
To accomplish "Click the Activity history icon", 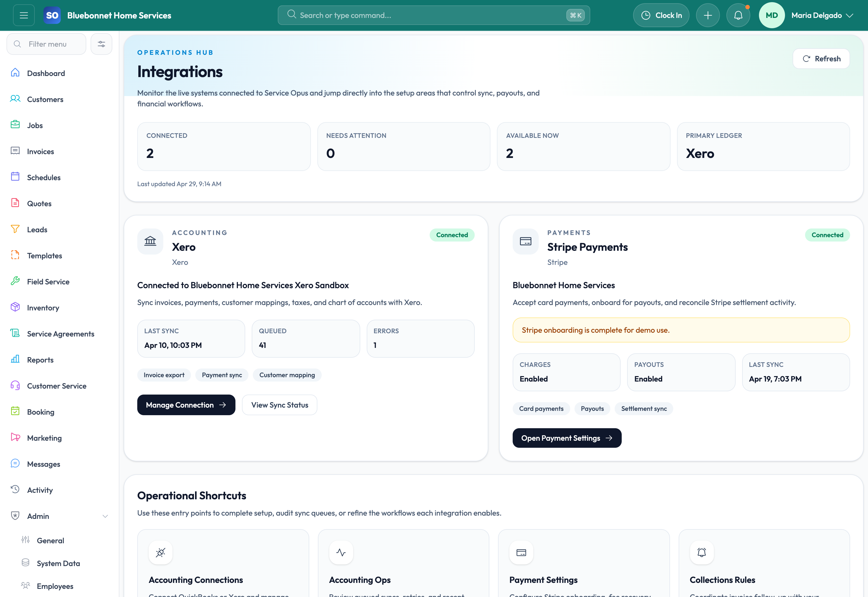I will [x=15, y=489].
